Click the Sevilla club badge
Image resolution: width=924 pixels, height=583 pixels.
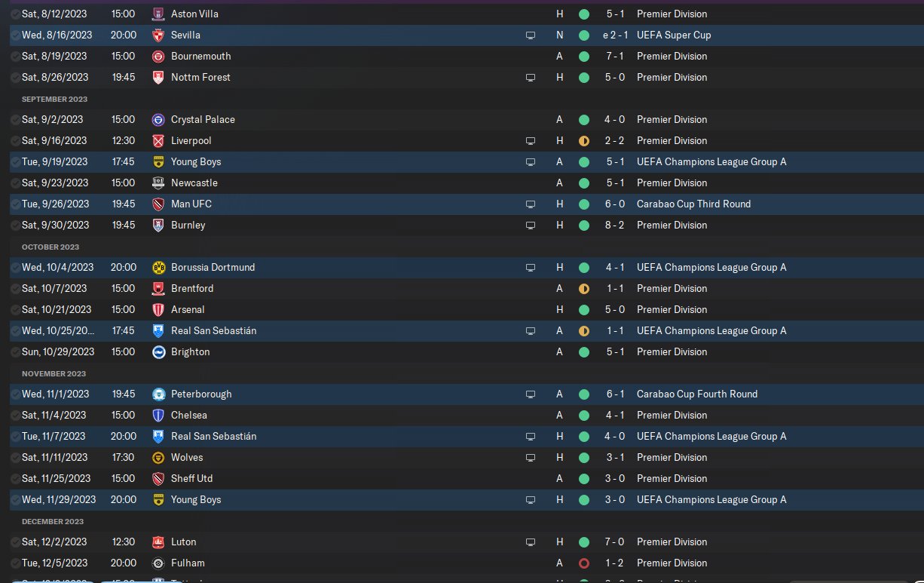pos(158,35)
